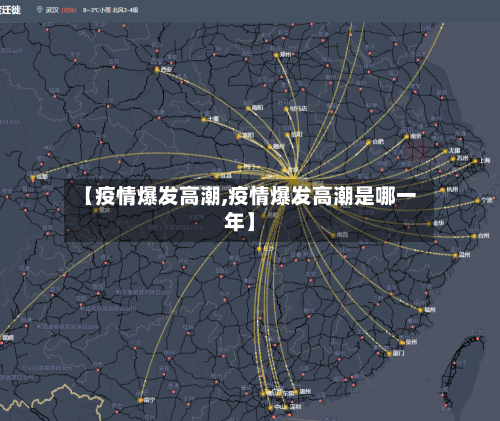Select the 长沙 city marker
This screenshot has height=421, width=500.
click(x=259, y=249)
